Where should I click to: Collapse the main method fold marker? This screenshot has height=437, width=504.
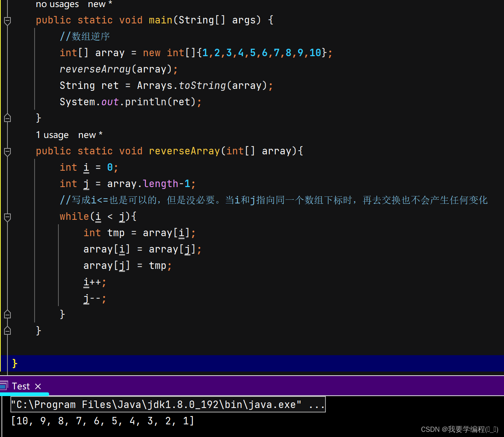[7, 20]
